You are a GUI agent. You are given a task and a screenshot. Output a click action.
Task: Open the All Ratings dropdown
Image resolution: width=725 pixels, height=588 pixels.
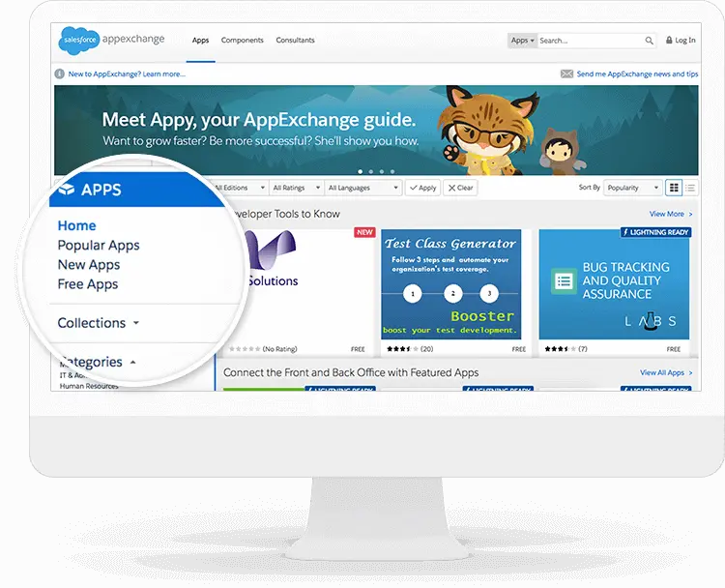(x=296, y=188)
